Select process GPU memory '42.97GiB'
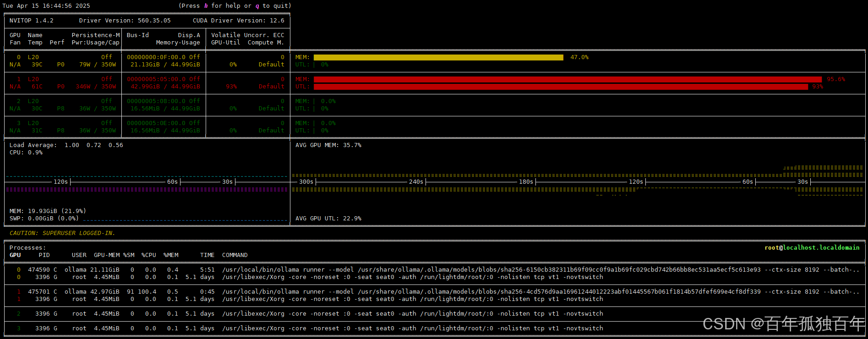Image resolution: width=868 pixels, height=339 pixels. [x=105, y=292]
